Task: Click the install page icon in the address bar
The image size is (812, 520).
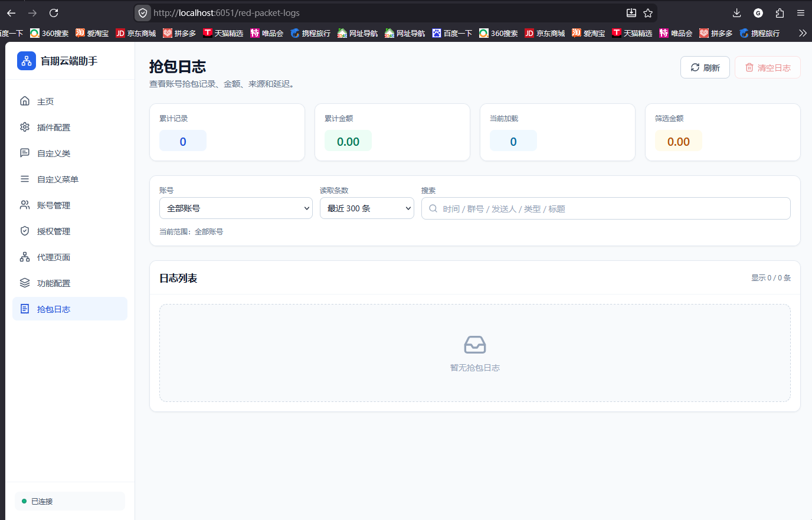Action: pyautogui.click(x=631, y=13)
